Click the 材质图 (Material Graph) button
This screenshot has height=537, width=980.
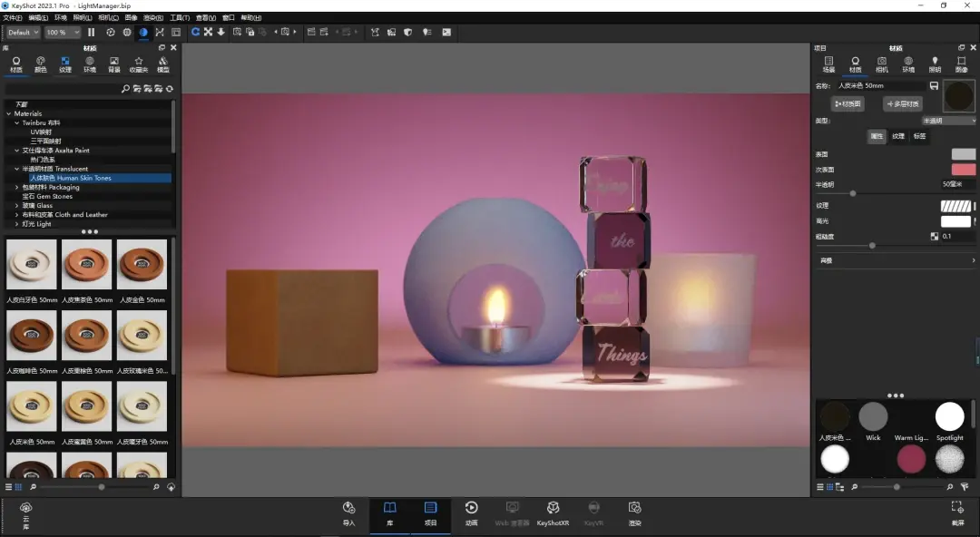[x=848, y=103]
